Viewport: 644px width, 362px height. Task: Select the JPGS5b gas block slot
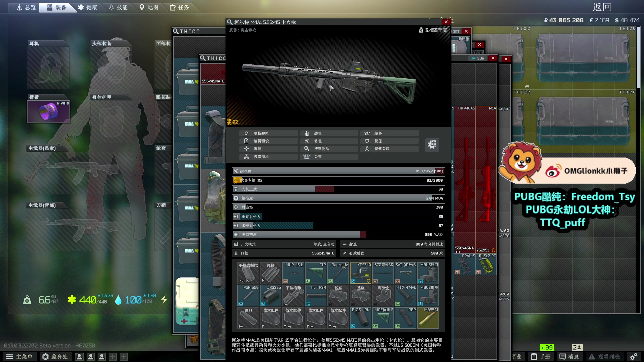point(271,296)
